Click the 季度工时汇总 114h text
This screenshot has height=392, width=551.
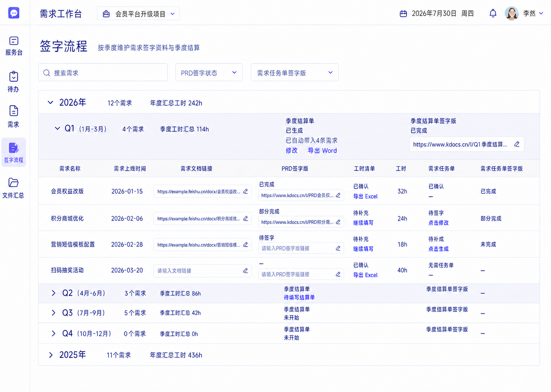(185, 129)
